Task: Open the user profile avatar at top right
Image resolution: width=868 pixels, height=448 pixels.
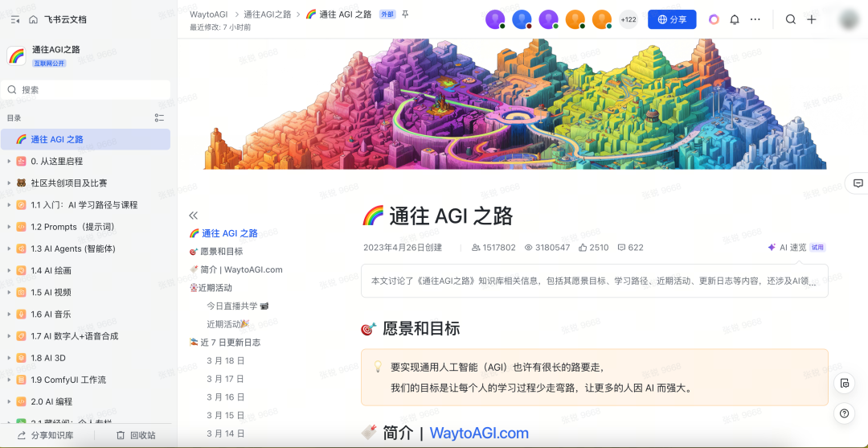Action: (850, 19)
